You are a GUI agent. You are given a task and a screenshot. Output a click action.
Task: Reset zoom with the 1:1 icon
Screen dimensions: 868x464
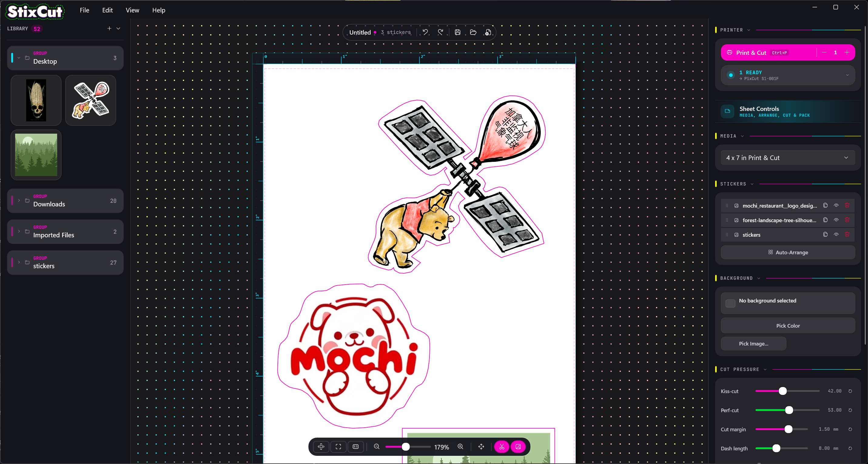pos(355,446)
